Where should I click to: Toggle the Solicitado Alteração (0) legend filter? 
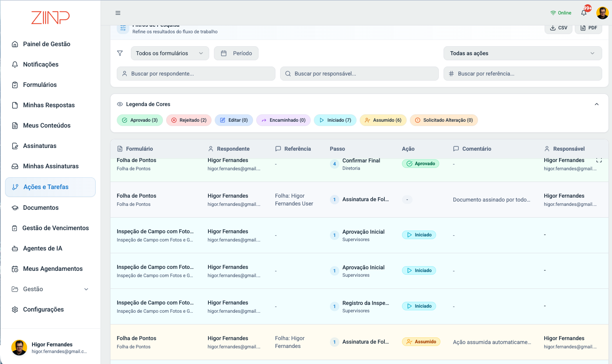(x=444, y=120)
